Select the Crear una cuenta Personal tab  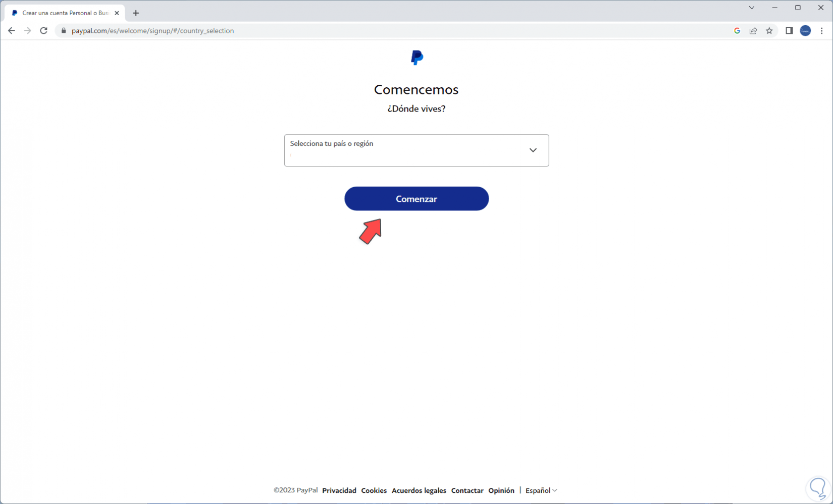click(65, 13)
